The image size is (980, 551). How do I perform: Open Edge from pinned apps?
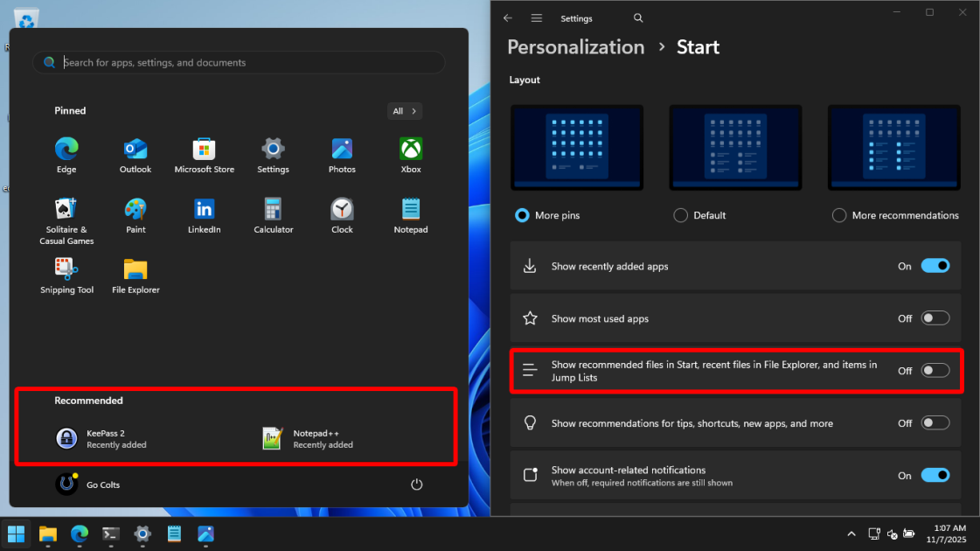[x=66, y=155]
